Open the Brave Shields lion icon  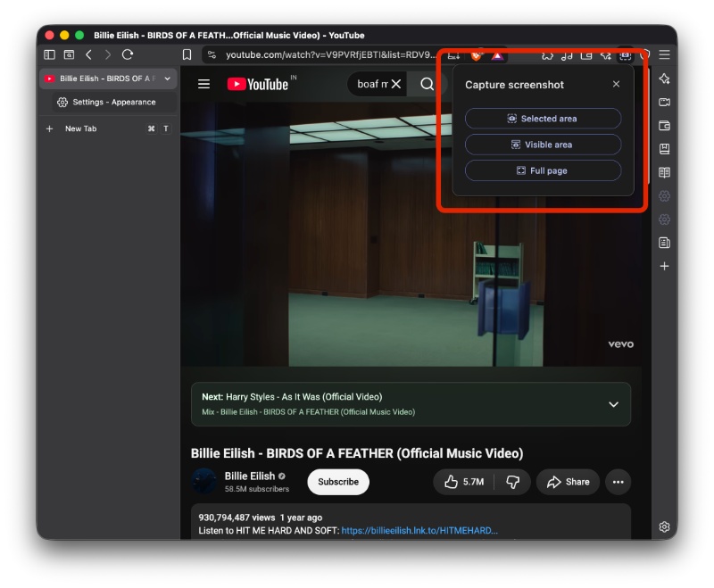click(477, 55)
